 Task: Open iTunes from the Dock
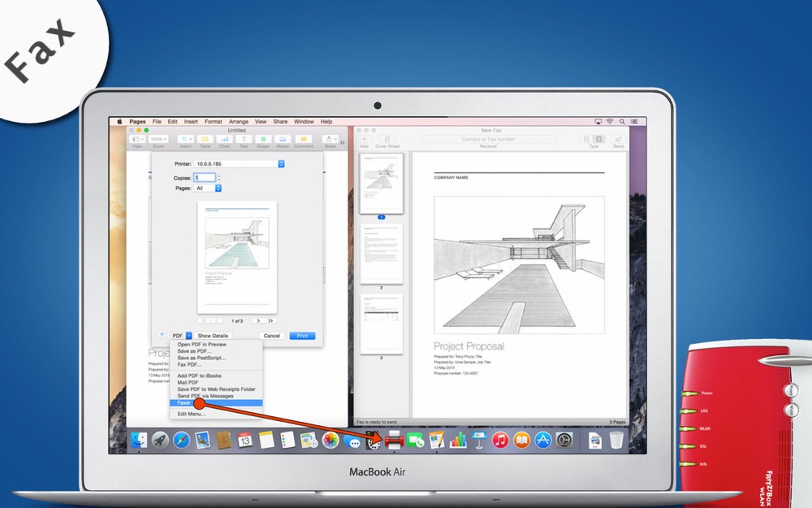[x=500, y=440]
